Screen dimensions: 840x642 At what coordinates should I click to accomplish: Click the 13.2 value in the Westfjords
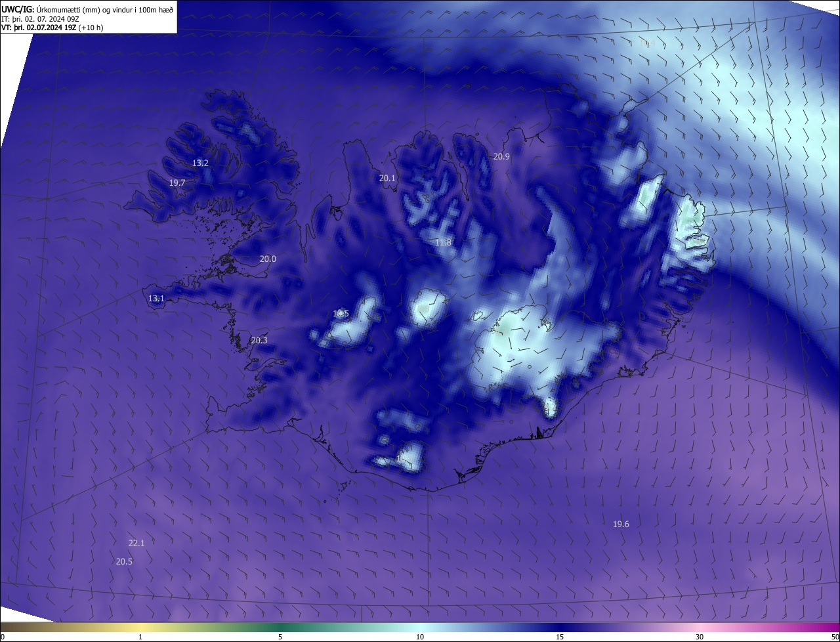200,163
